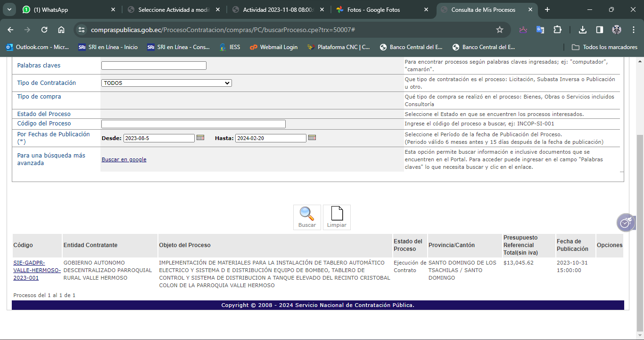Open browser downloads panel

click(583, 30)
